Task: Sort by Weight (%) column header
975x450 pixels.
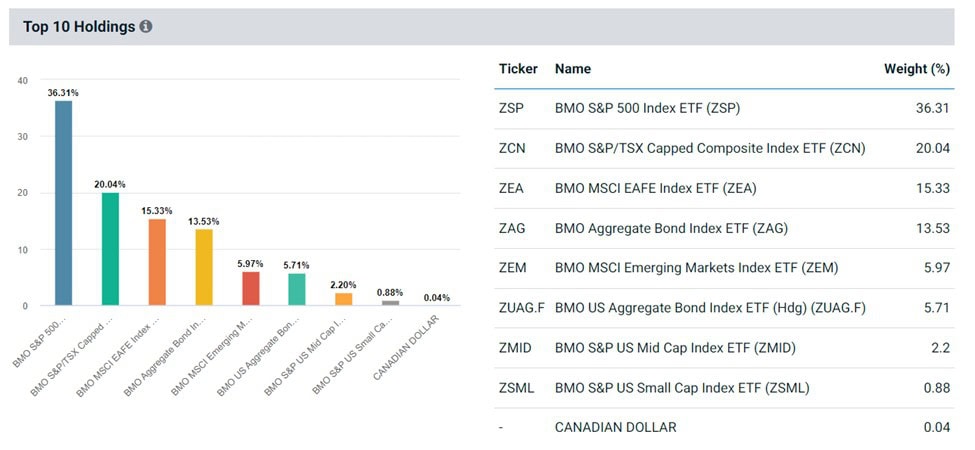Action: coord(916,69)
